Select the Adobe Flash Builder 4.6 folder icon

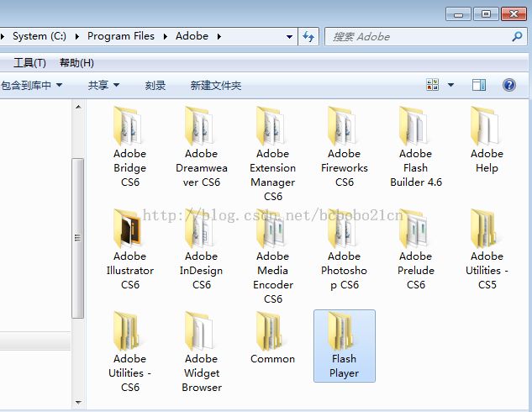(x=414, y=126)
